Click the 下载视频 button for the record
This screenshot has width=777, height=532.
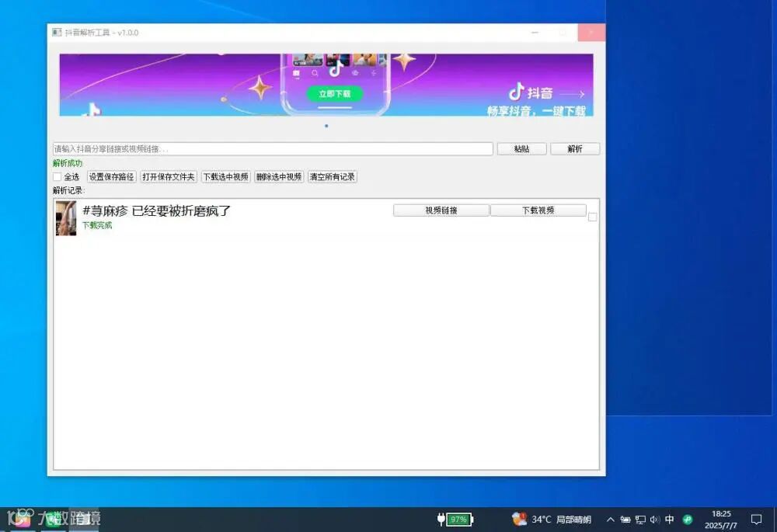tap(538, 210)
